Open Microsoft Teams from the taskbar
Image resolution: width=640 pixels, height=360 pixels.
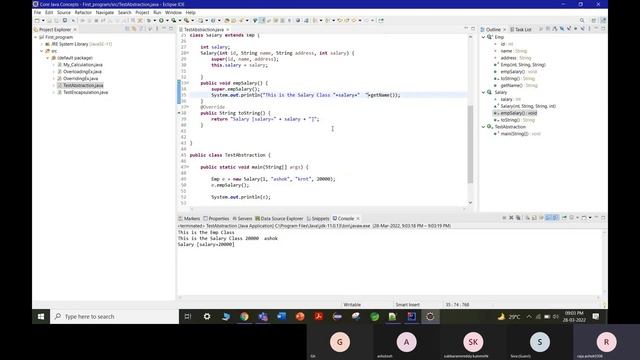pos(263,317)
